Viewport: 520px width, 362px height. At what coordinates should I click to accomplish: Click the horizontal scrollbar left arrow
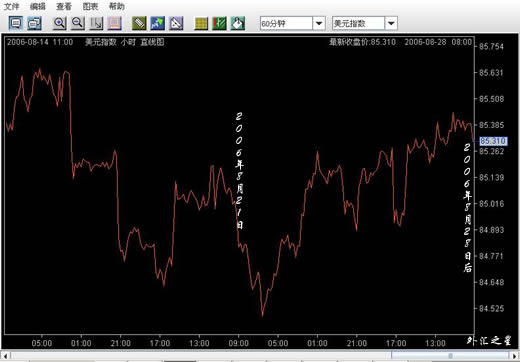click(x=6, y=356)
